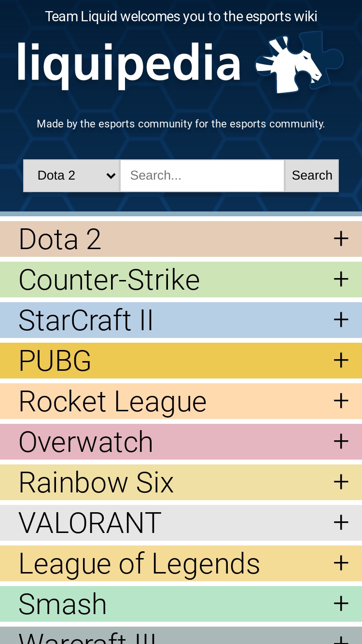Click the Search button
Viewport: 362px width, 644px height.
click(x=312, y=176)
